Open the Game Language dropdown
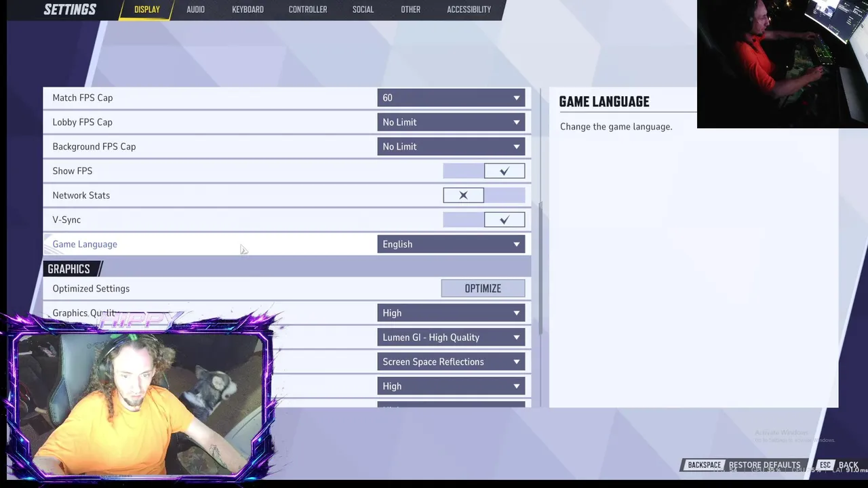 pyautogui.click(x=451, y=244)
